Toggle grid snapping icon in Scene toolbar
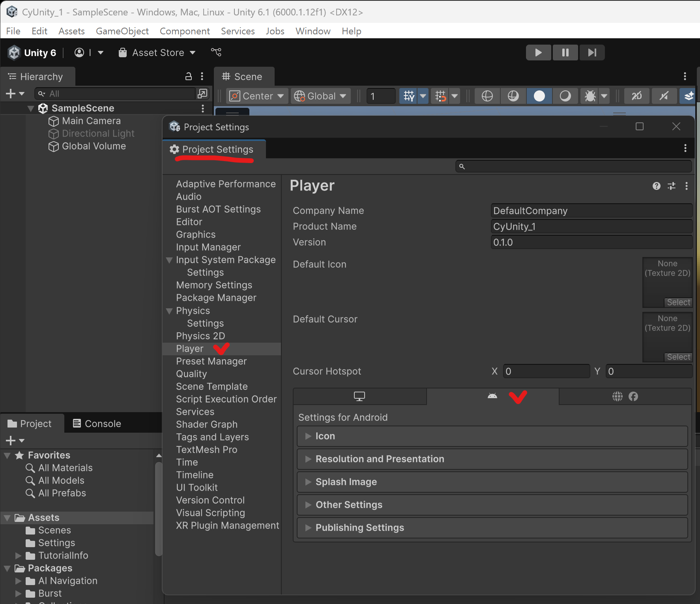This screenshot has height=604, width=700. (440, 96)
